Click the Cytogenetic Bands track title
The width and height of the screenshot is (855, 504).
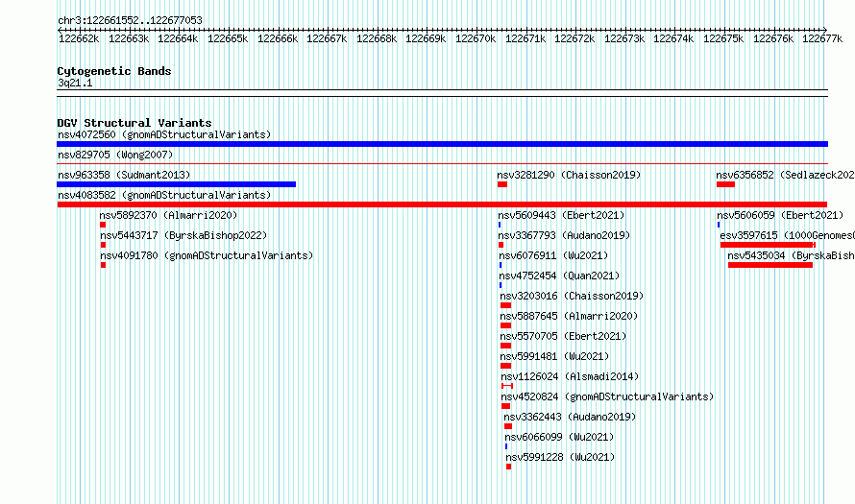click(114, 71)
